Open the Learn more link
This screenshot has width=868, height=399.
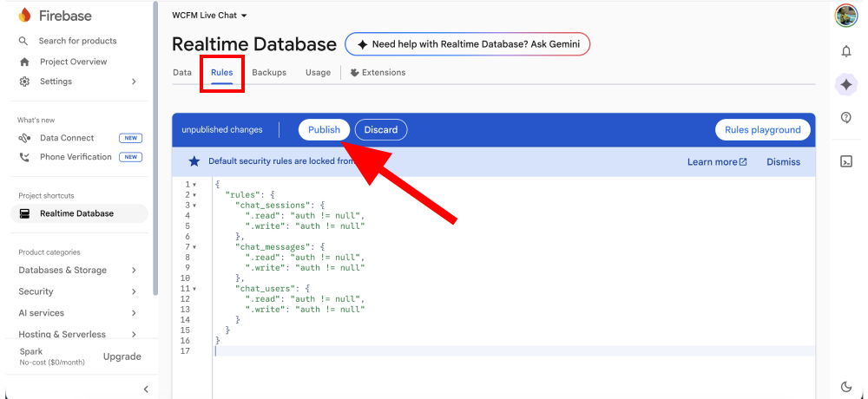pos(717,162)
